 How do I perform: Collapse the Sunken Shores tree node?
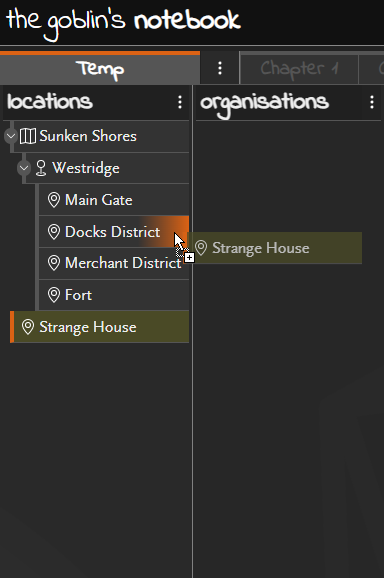[x=11, y=136]
